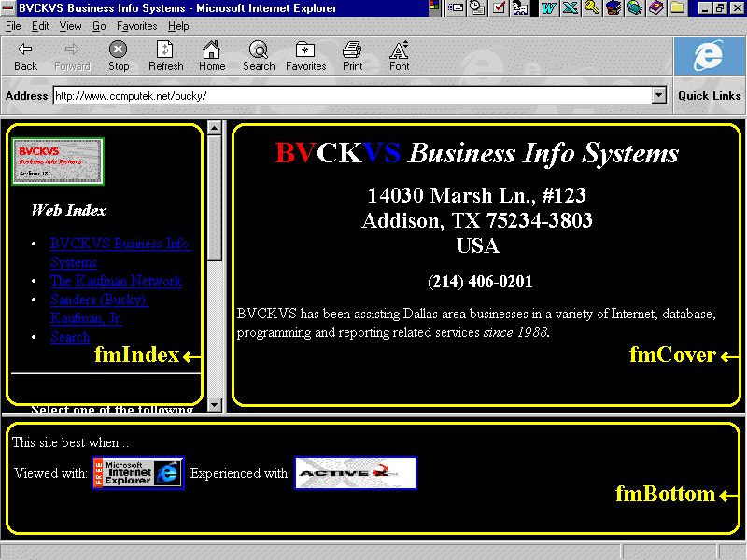Open The Kaufman Network link
The width and height of the screenshot is (747, 560).
coord(116,281)
